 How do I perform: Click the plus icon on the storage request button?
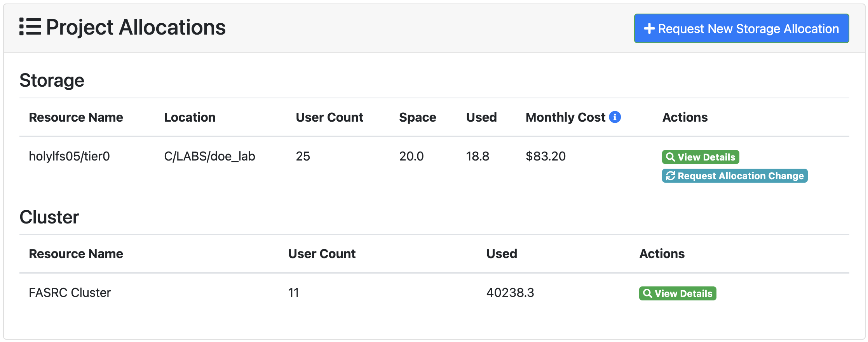point(649,29)
